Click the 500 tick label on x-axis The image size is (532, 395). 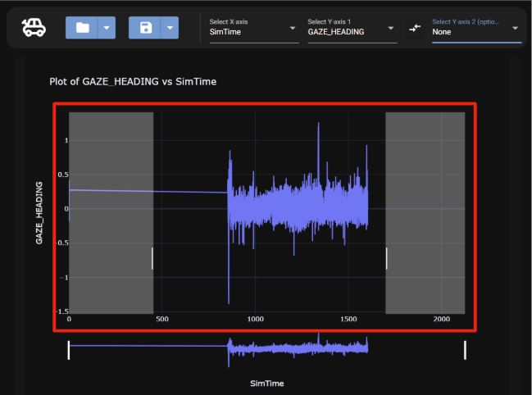(x=162, y=319)
